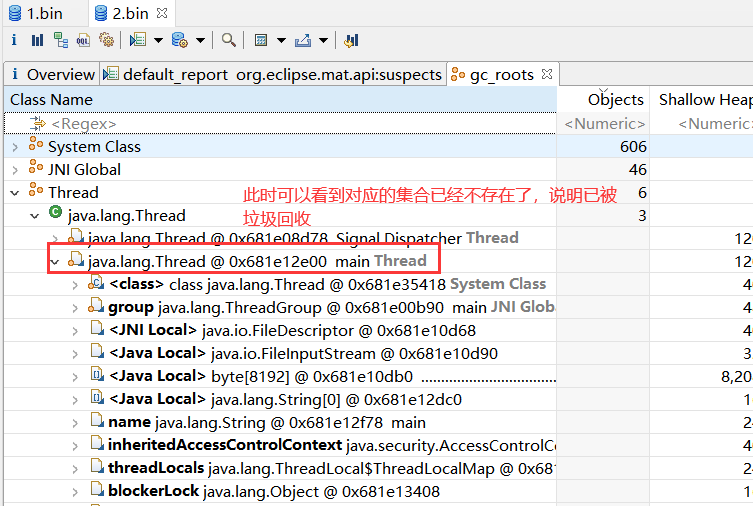Open the Dominator Tree icon
This screenshot has width=753, height=506.
[x=61, y=40]
